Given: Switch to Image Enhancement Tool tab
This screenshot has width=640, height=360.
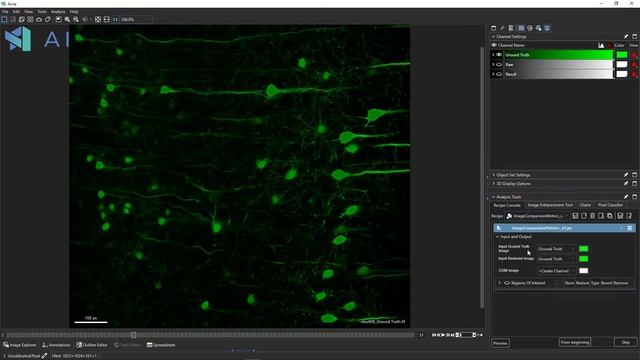Looking at the screenshot, I should tap(550, 205).
